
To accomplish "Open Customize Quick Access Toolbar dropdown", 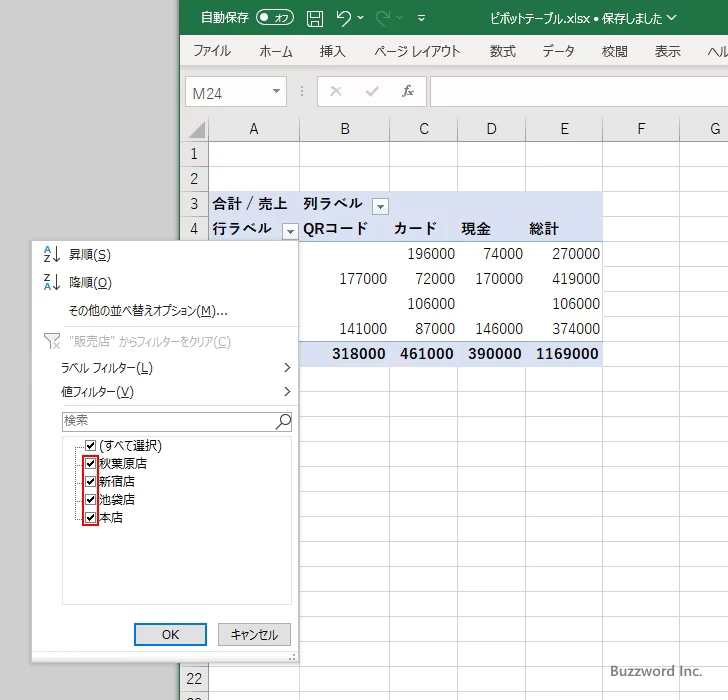I will coord(421,18).
